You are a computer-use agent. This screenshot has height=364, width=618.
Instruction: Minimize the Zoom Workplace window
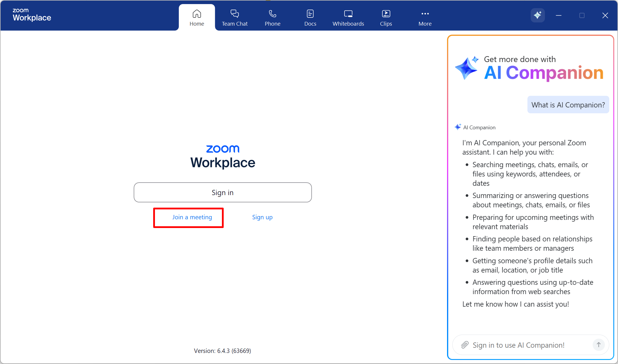[558, 15]
